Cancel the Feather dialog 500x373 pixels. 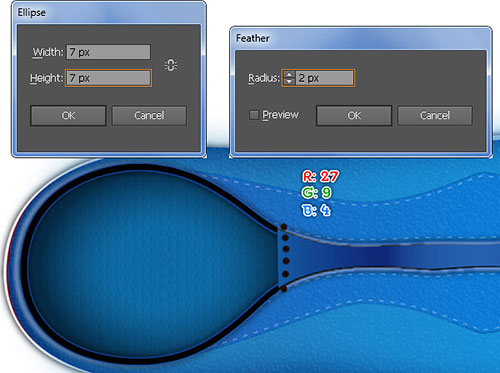(x=435, y=116)
